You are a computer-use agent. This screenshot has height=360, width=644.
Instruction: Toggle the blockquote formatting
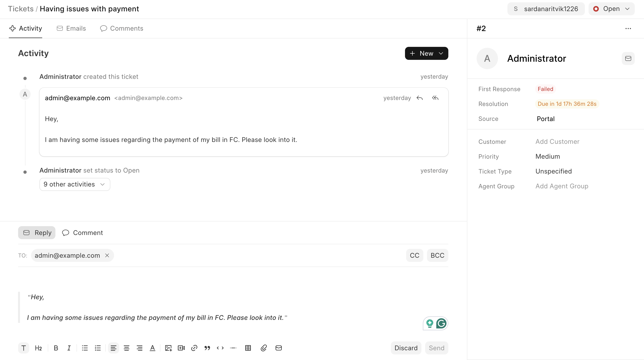(x=207, y=348)
